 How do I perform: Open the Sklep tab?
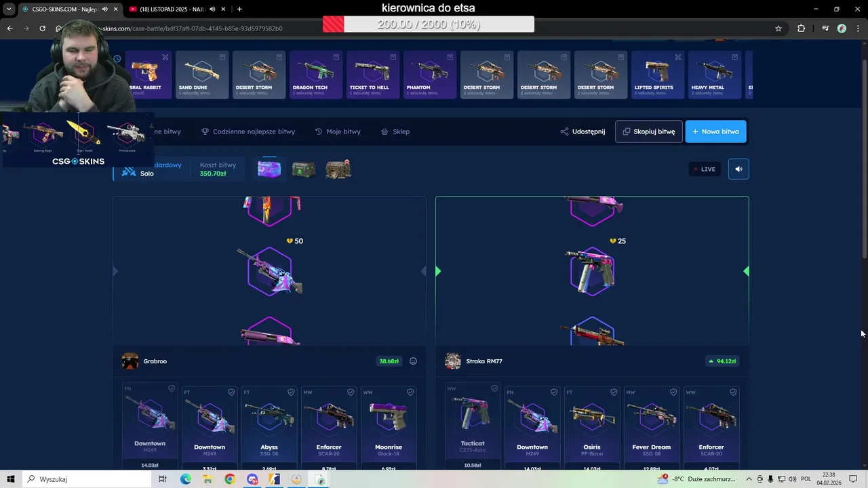pyautogui.click(x=395, y=131)
